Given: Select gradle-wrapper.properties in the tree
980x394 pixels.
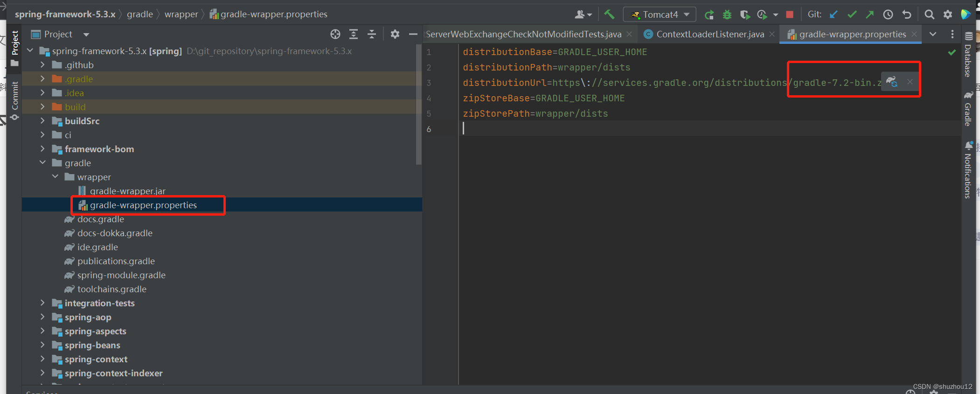Looking at the screenshot, I should [x=143, y=205].
